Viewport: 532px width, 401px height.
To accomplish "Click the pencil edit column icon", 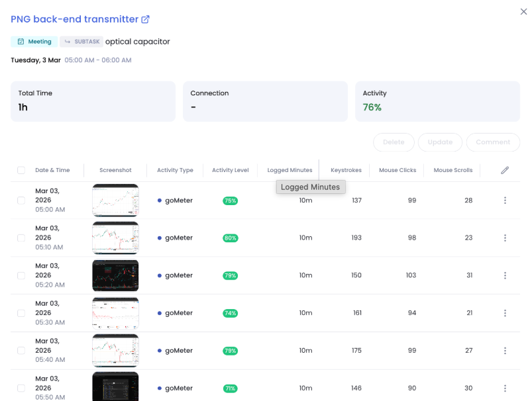I will pos(505,170).
